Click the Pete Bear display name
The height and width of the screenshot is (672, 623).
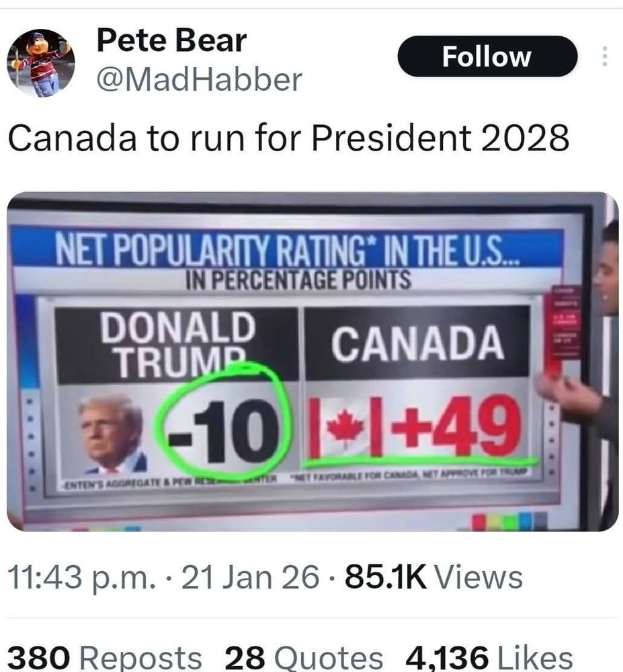[x=171, y=41]
